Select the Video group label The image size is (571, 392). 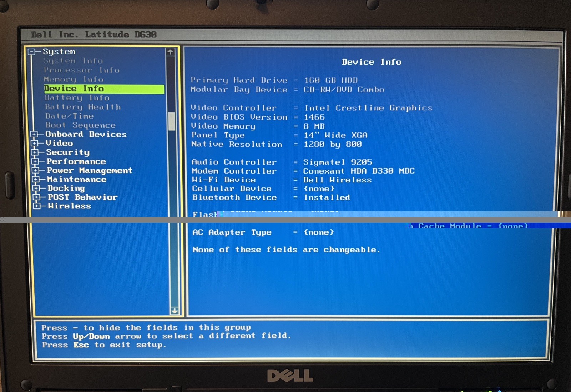(59, 143)
